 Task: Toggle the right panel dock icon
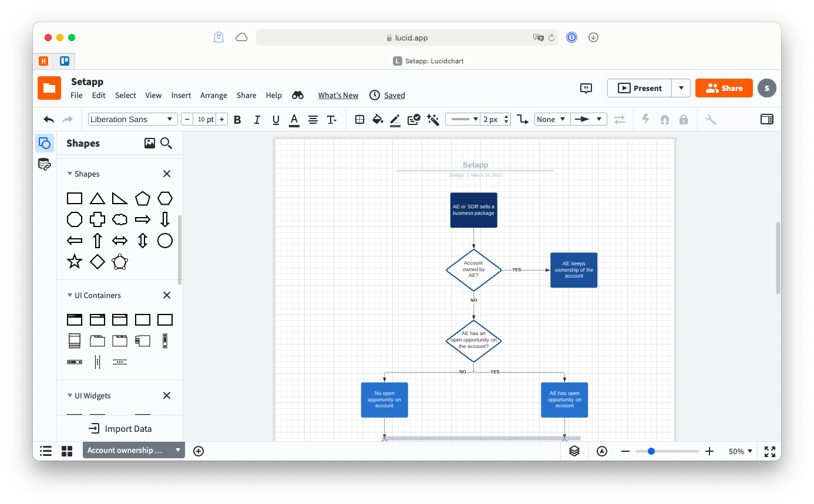point(767,119)
